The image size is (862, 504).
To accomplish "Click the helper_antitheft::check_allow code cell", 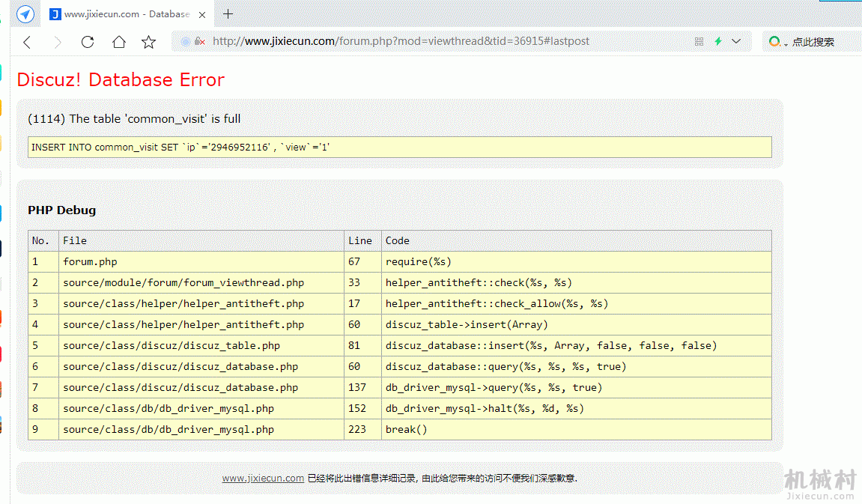I will click(577, 303).
